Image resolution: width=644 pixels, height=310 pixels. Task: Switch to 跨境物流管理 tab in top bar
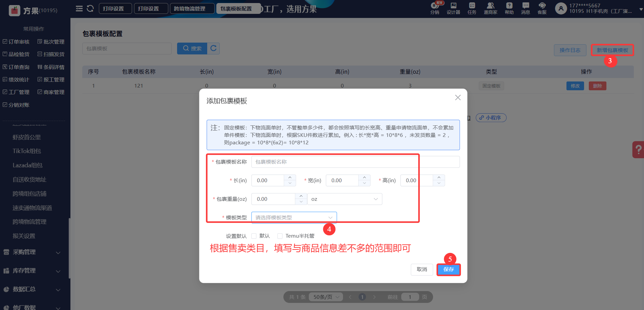(x=192, y=8)
